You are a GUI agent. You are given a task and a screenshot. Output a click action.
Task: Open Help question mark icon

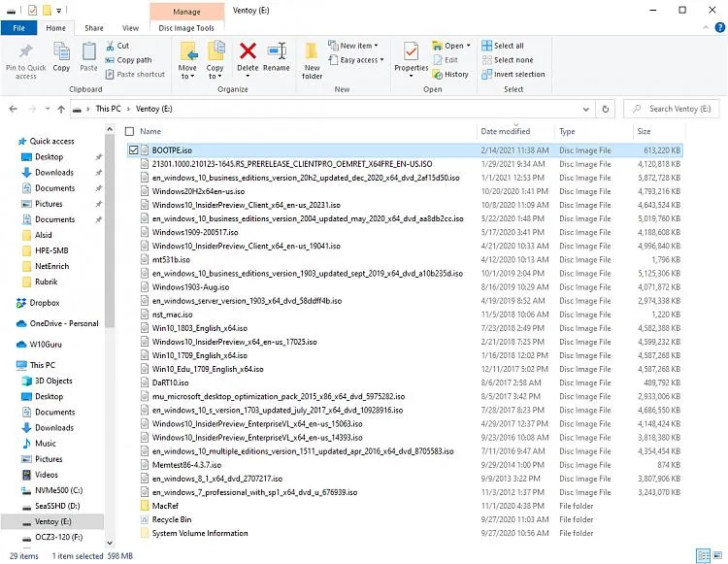[719, 28]
